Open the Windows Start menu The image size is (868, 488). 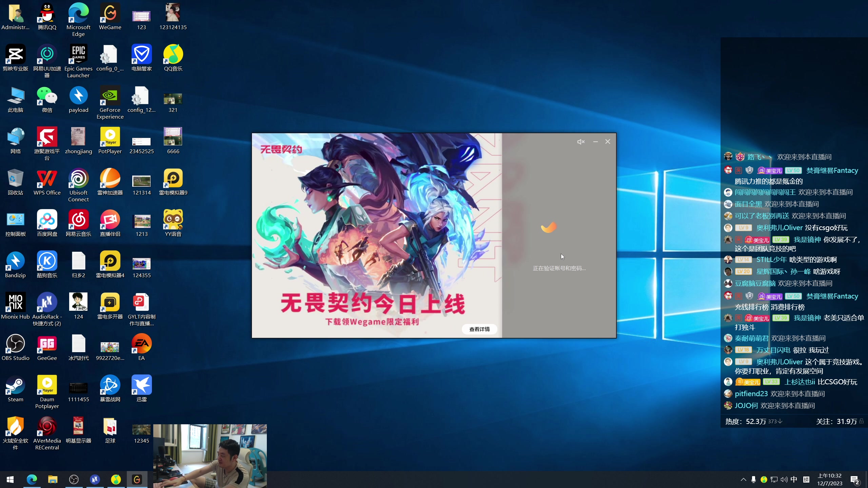click(x=10, y=480)
